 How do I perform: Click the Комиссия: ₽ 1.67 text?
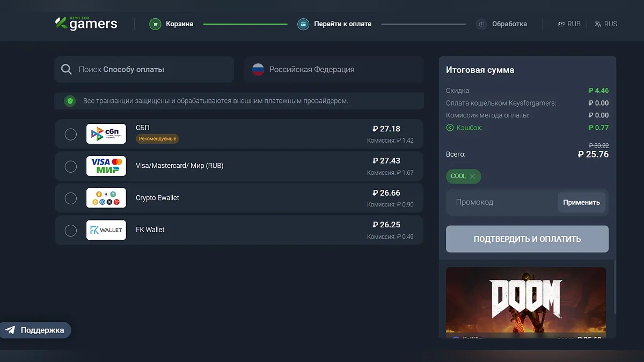pos(390,173)
